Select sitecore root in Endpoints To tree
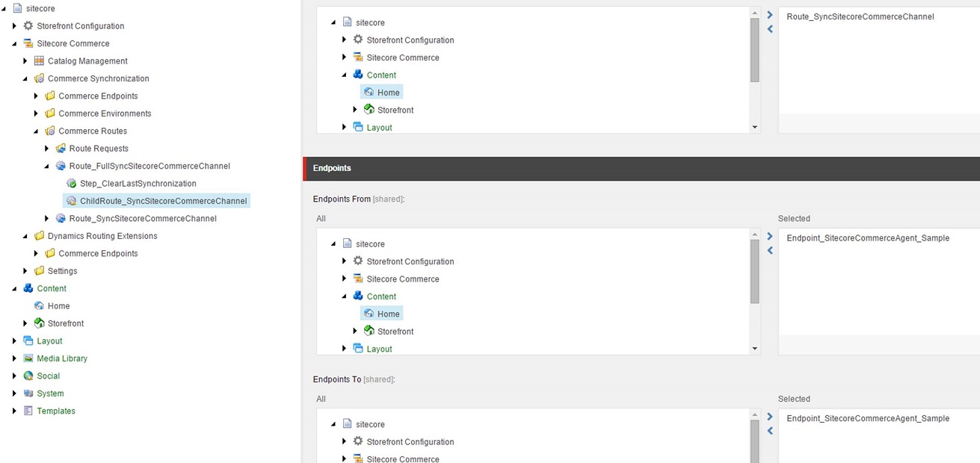This screenshot has height=463, width=980. pyautogui.click(x=371, y=424)
